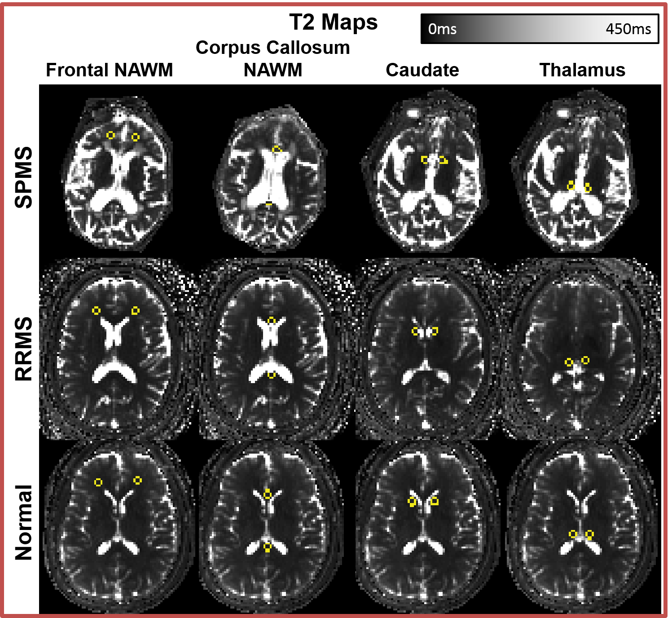
Task: Select lower ROI circle in middle row second slice
Action: [x=271, y=374]
